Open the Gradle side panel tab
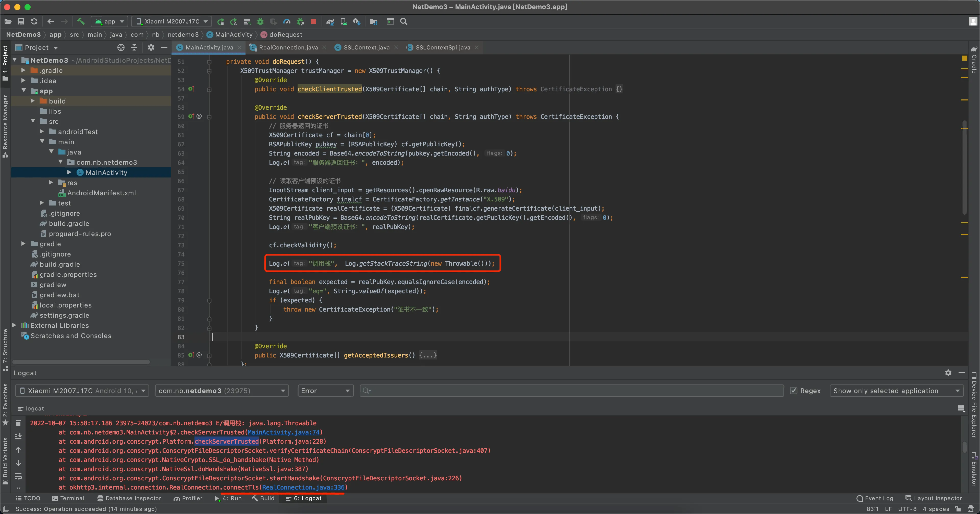980x514 pixels. click(x=974, y=60)
